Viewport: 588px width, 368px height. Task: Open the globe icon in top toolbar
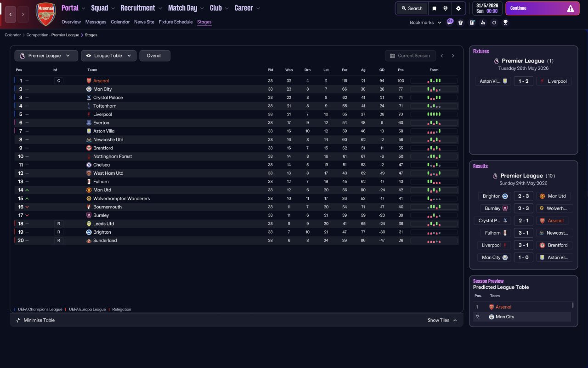pos(446,8)
